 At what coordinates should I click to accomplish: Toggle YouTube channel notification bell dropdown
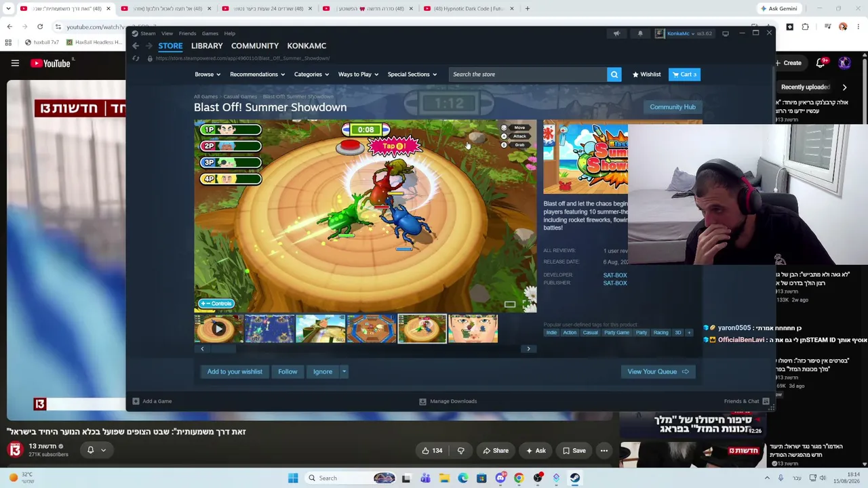pyautogui.click(x=96, y=450)
